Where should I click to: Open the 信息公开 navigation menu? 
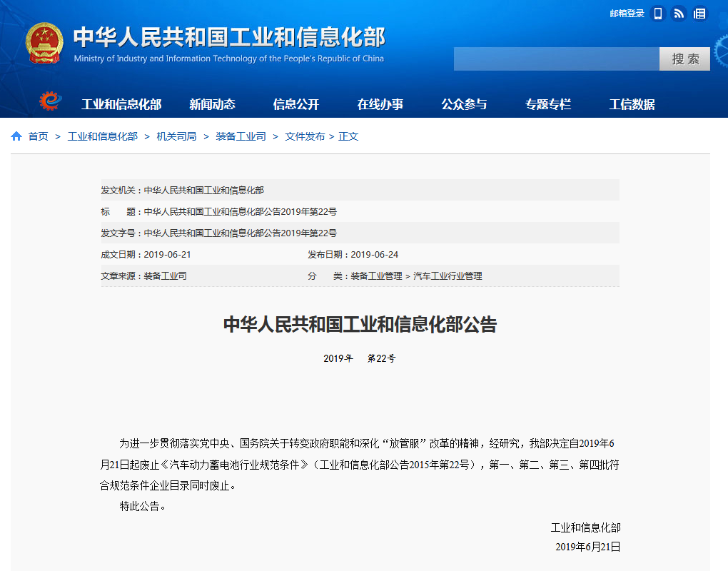coord(295,104)
